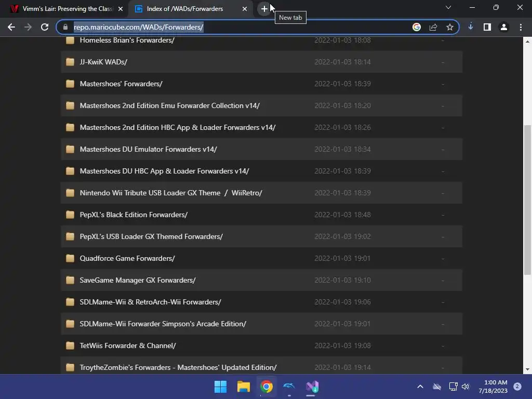The height and width of the screenshot is (399, 532).
Task: Click folder icon beside JJ-KwiK WADs
Action: [x=70, y=62]
